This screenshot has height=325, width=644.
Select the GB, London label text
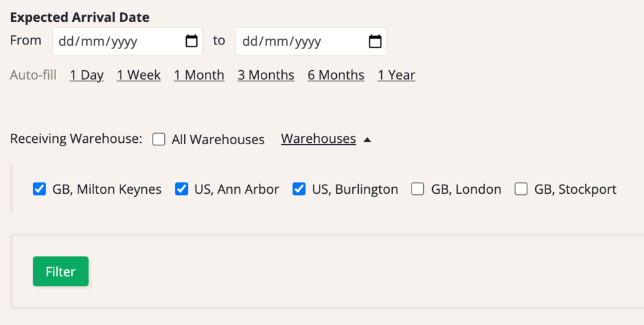pyautogui.click(x=466, y=189)
